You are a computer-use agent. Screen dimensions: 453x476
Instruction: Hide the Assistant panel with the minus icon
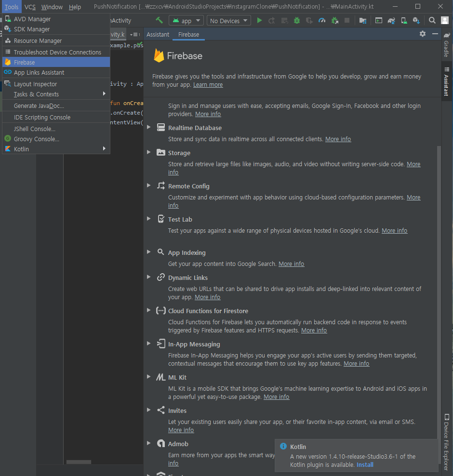pos(435,34)
